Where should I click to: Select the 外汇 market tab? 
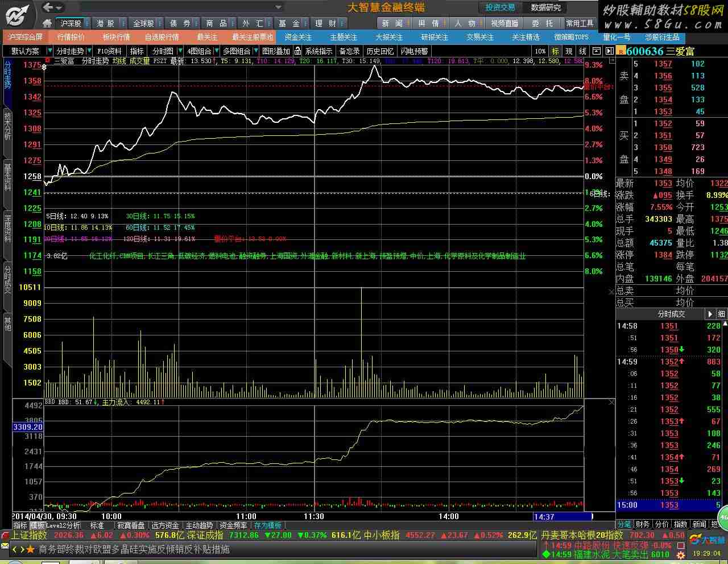tap(253, 23)
